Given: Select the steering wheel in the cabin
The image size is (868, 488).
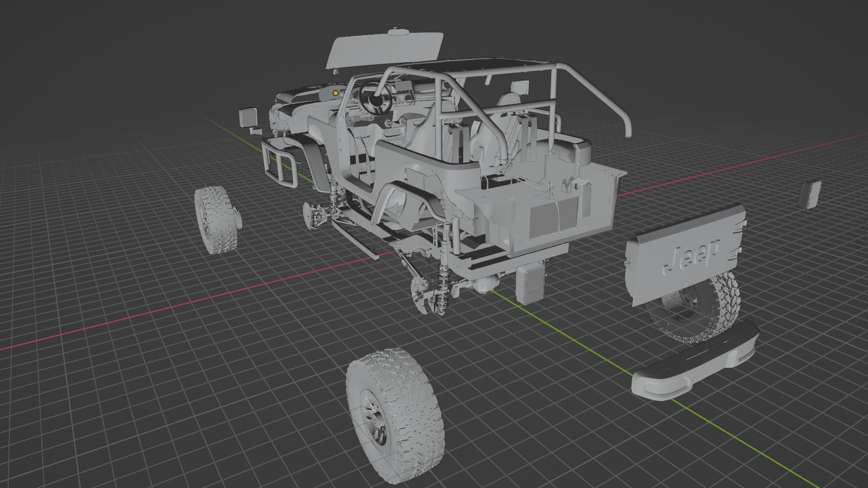Looking at the screenshot, I should point(375,98).
